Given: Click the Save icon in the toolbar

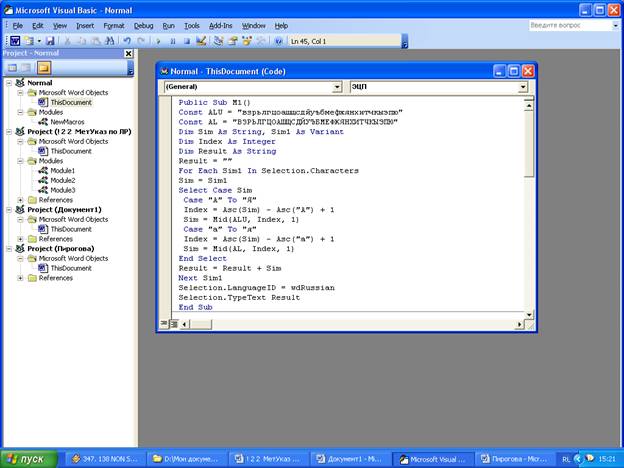Looking at the screenshot, I should coord(50,40).
